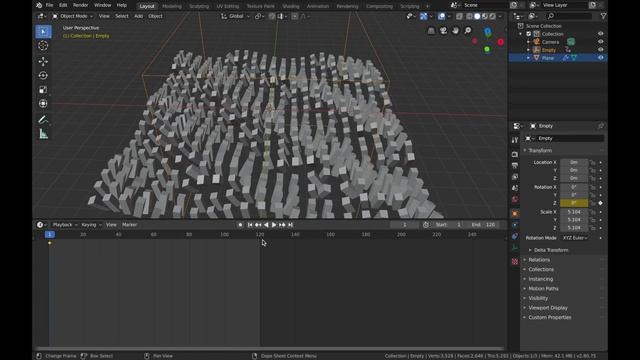Screen dimensions: 640x360
Task: Switch perspective/orthographic grid icon
Action: pos(431,31)
